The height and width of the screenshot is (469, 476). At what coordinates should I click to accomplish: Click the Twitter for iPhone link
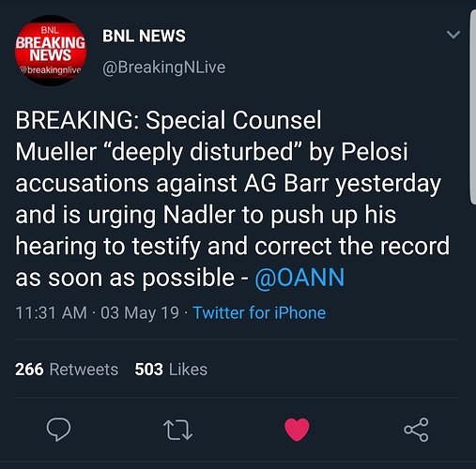[259, 312]
